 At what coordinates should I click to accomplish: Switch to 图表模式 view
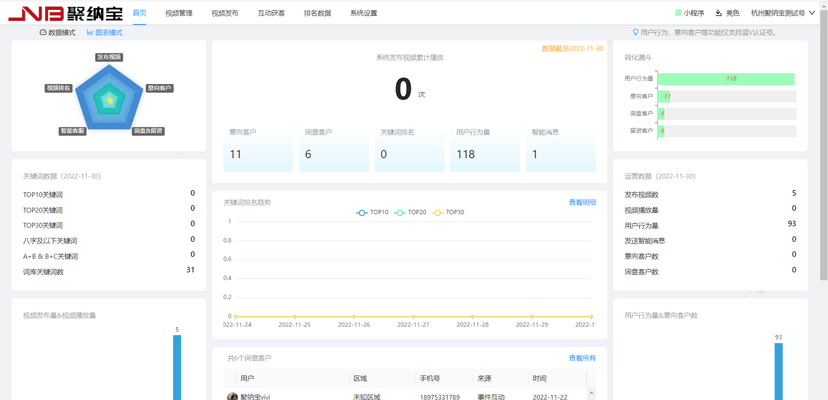click(105, 33)
